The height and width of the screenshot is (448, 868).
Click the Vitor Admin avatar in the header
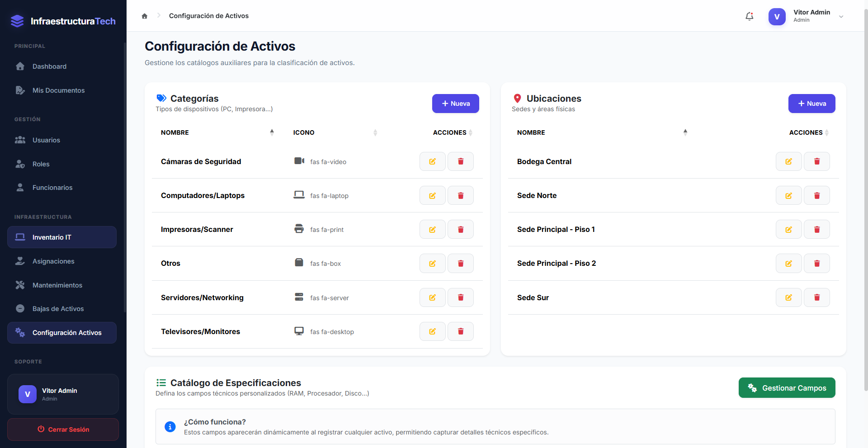tap(777, 17)
